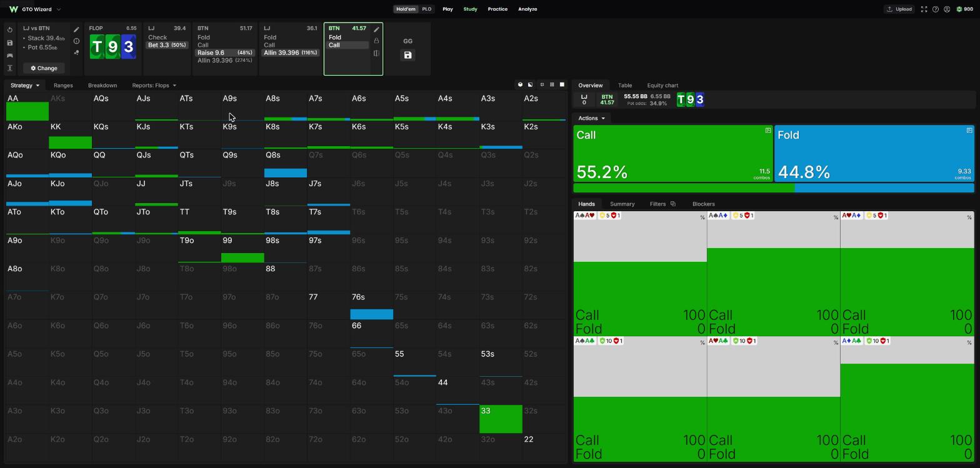Image resolution: width=980 pixels, height=468 pixels.
Task: Expand the Actions dropdown in overview panel
Action: [x=591, y=118]
